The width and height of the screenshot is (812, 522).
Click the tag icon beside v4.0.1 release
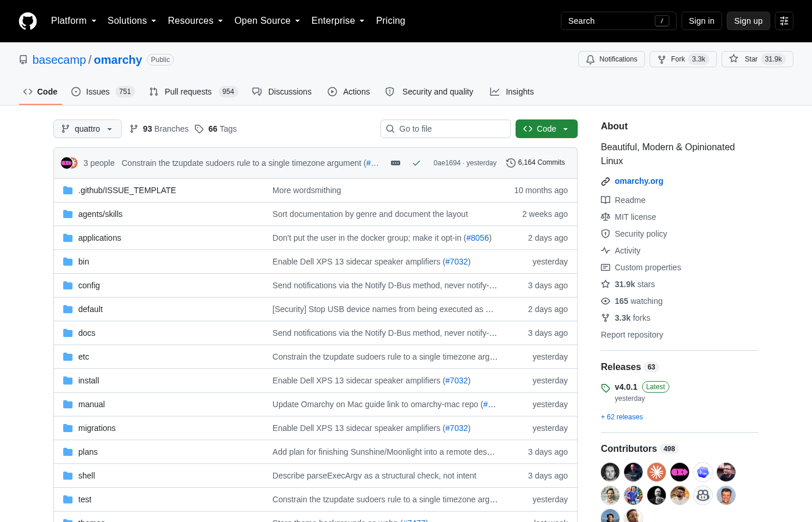coord(606,388)
